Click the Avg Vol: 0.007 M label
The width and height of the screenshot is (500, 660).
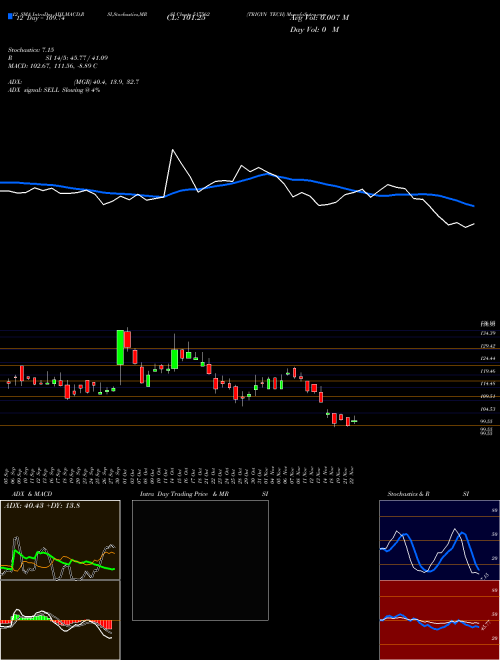tap(319, 18)
